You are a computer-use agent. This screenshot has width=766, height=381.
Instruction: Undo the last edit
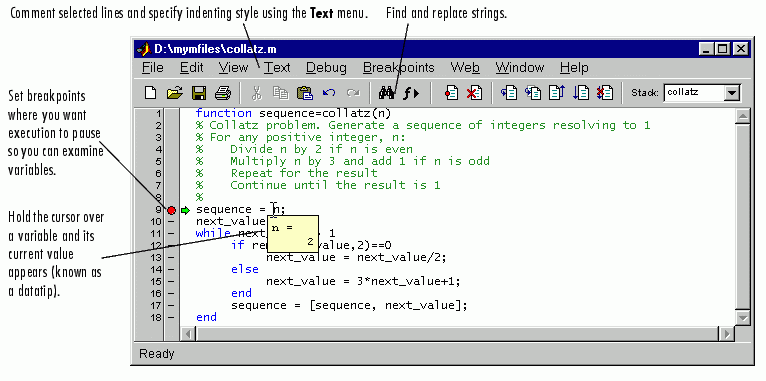pos(329,92)
